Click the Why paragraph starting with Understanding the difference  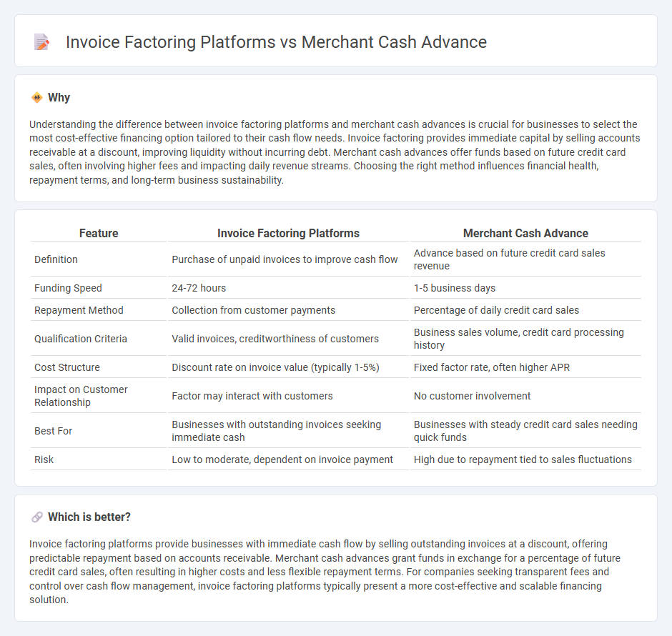click(335, 152)
